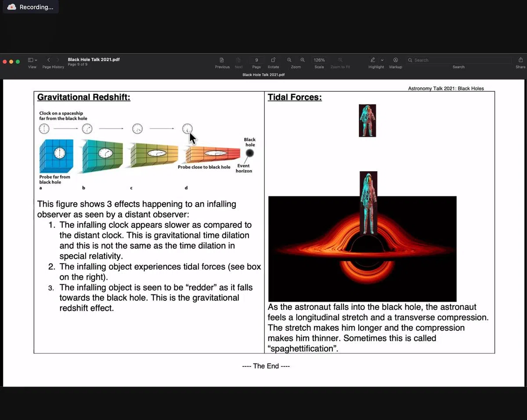Expand the Highlight color dropdown arrow
Screen dimensions: 527x420
point(382,60)
